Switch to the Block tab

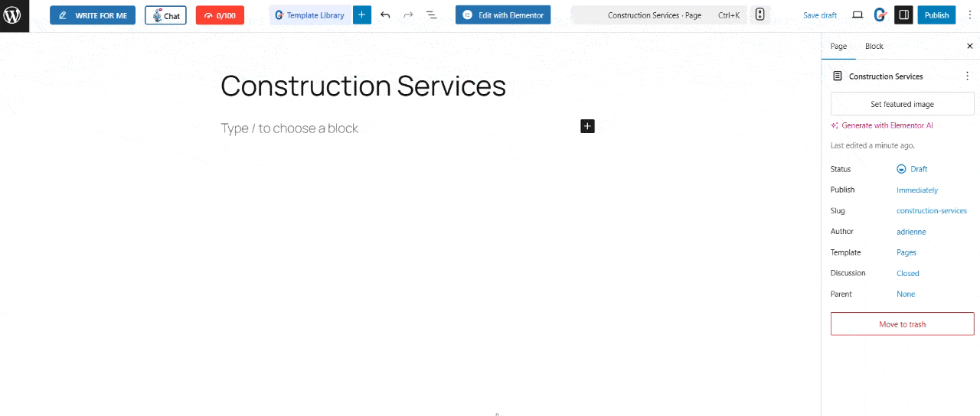[x=874, y=47]
